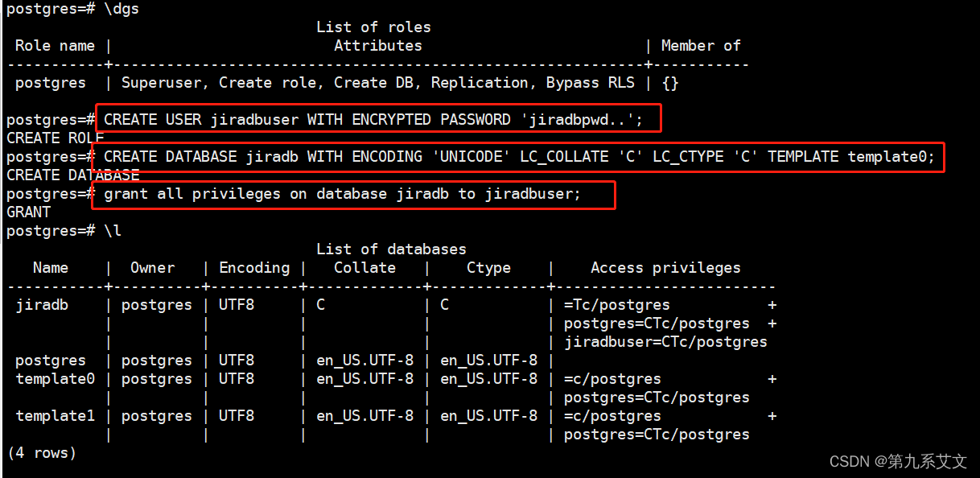The height and width of the screenshot is (478, 980).
Task: Click the highlighted CREATE USER jiradbuser command
Action: (378, 118)
